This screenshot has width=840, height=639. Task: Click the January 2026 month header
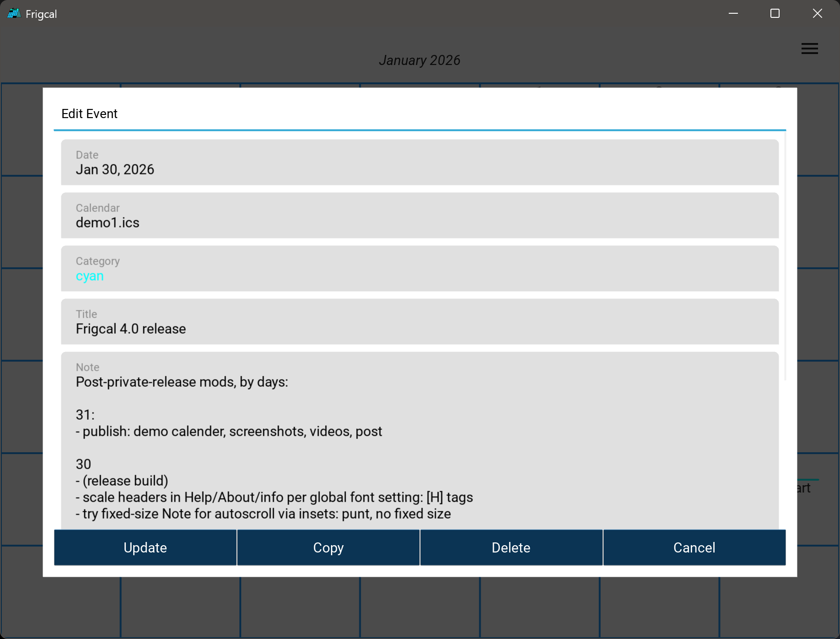[419, 60]
